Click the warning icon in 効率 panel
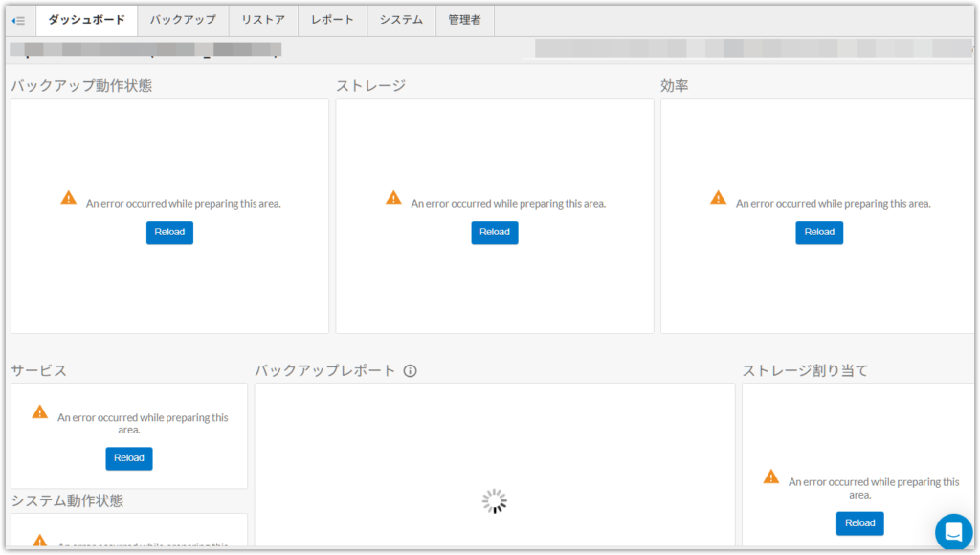The height and width of the screenshot is (555, 980). (718, 197)
